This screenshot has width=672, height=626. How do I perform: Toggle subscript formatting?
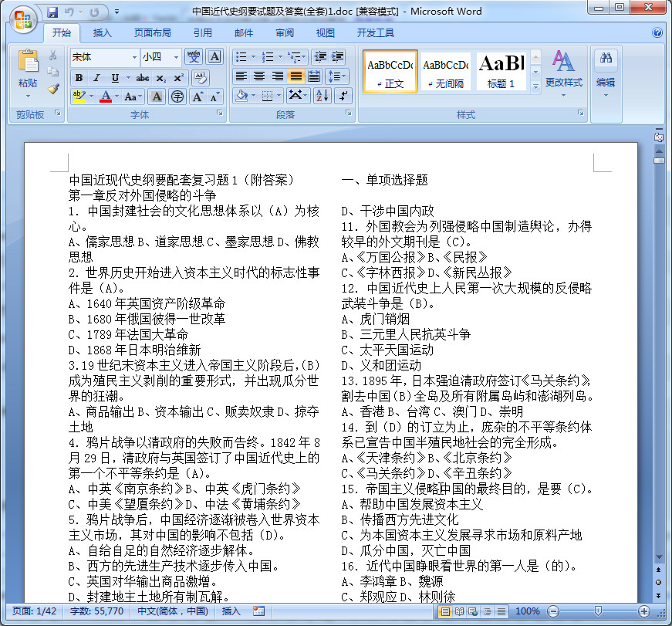point(160,78)
